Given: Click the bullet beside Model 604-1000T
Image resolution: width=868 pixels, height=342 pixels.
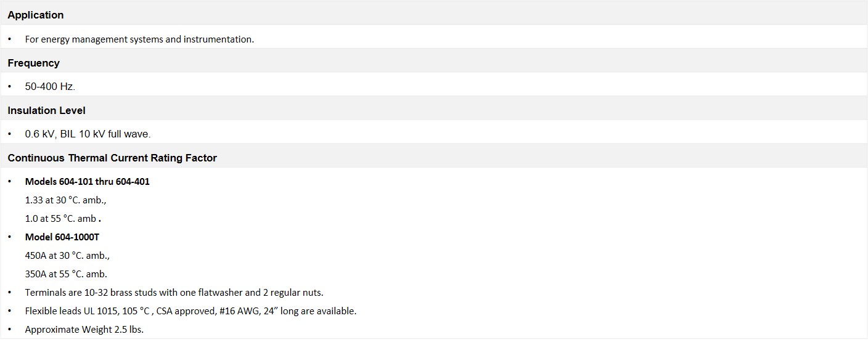Looking at the screenshot, I should 9,237.
